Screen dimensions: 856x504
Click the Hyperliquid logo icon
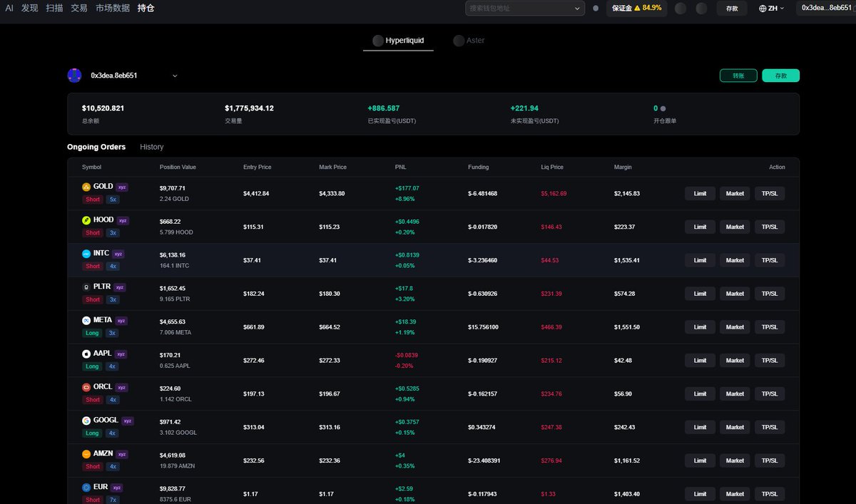pos(378,41)
